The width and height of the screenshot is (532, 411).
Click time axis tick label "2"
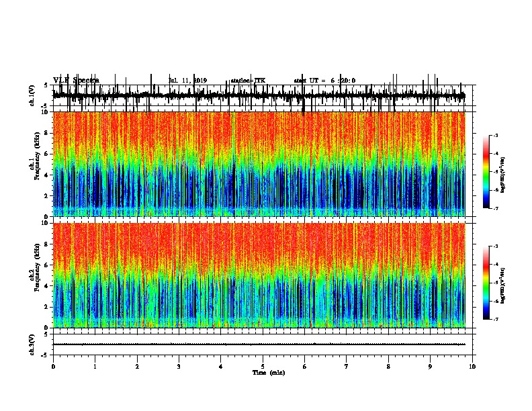(x=137, y=367)
